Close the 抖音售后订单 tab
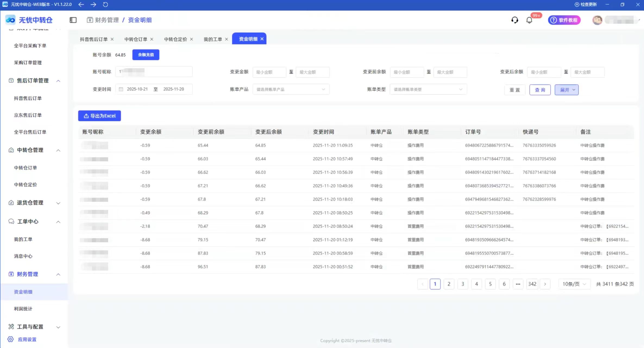The height and width of the screenshot is (348, 644). [112, 39]
